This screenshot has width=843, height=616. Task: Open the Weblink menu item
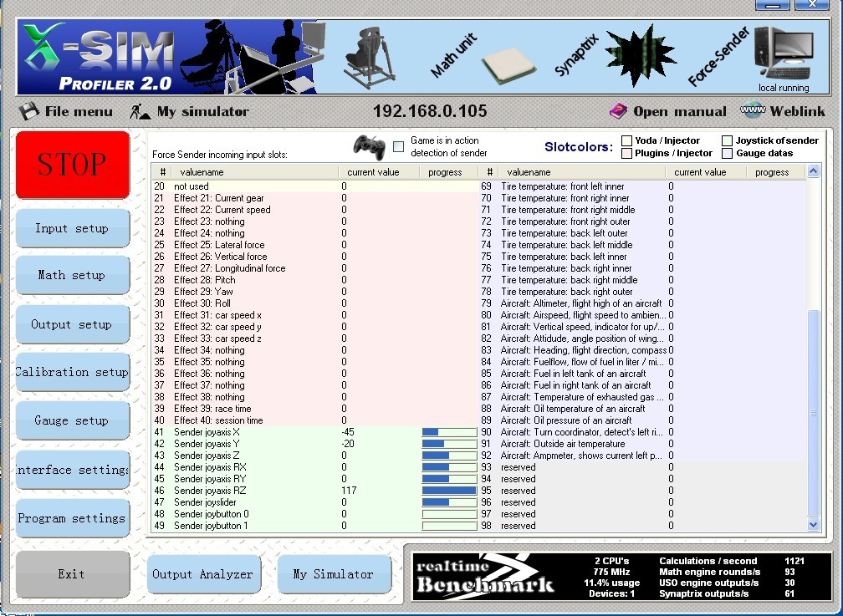point(797,111)
